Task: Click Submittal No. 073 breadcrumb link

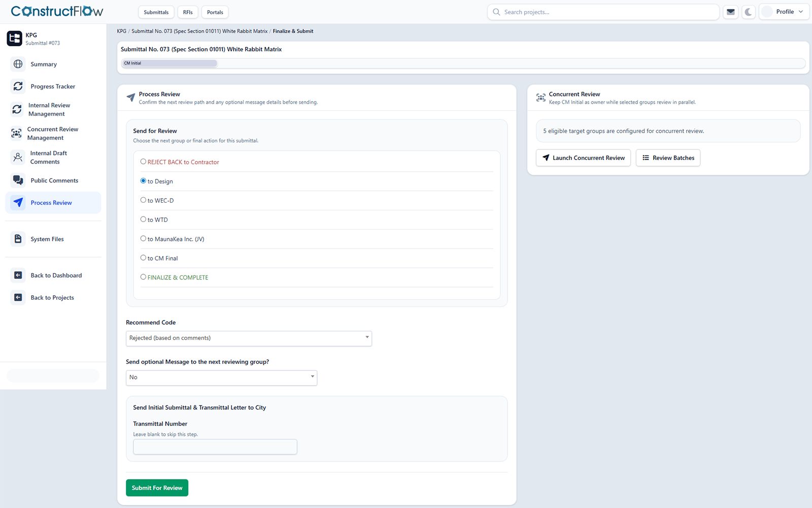Action: click(x=199, y=31)
